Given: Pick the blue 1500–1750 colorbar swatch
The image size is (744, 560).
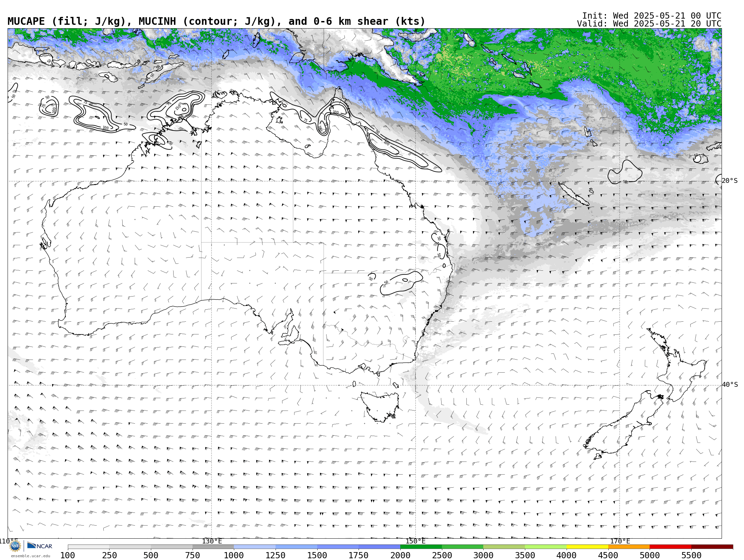Looking at the screenshot, I should pyautogui.click(x=338, y=547).
